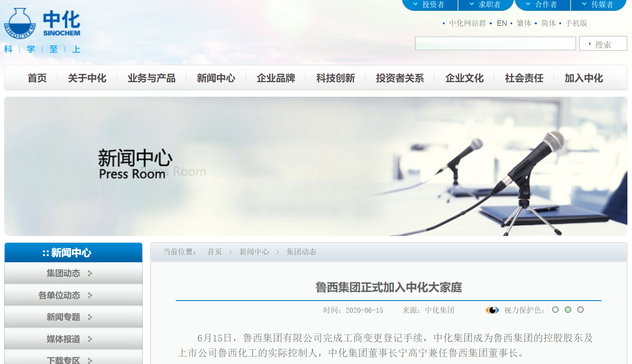Select the green eye-protection color circle
632x364 pixels.
[x=568, y=310]
